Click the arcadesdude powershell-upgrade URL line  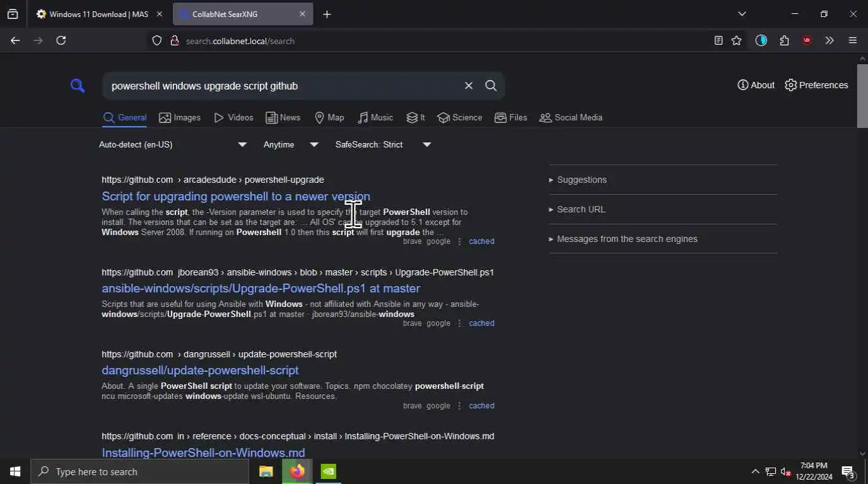coord(213,180)
